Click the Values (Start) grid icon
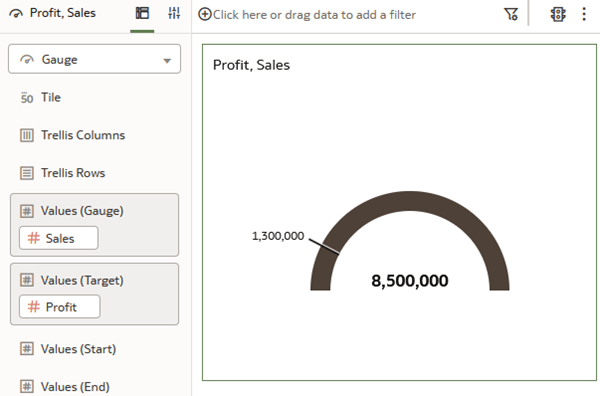600x396 pixels. click(x=27, y=349)
